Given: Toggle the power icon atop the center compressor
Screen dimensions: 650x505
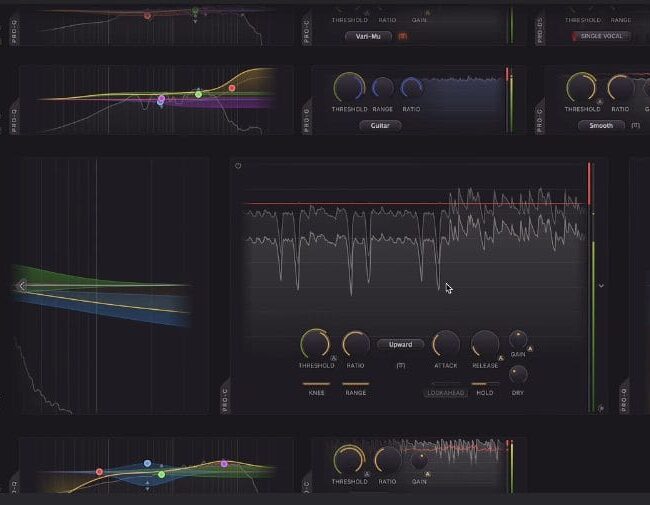Looking at the screenshot, I should pyautogui.click(x=238, y=166).
